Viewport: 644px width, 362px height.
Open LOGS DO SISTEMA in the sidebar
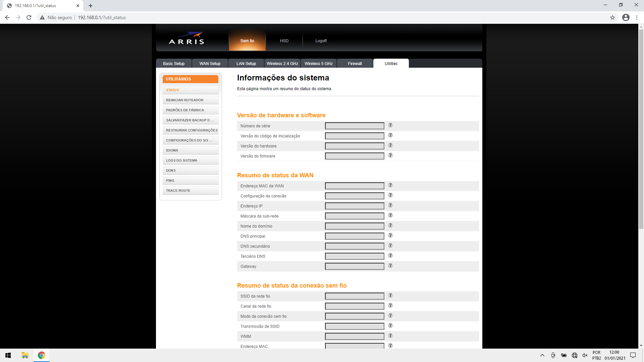click(191, 160)
